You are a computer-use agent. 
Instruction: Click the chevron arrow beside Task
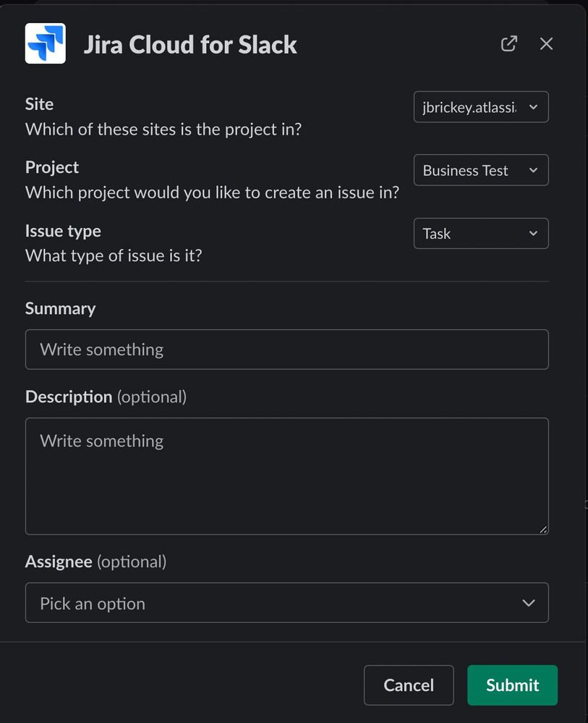533,233
